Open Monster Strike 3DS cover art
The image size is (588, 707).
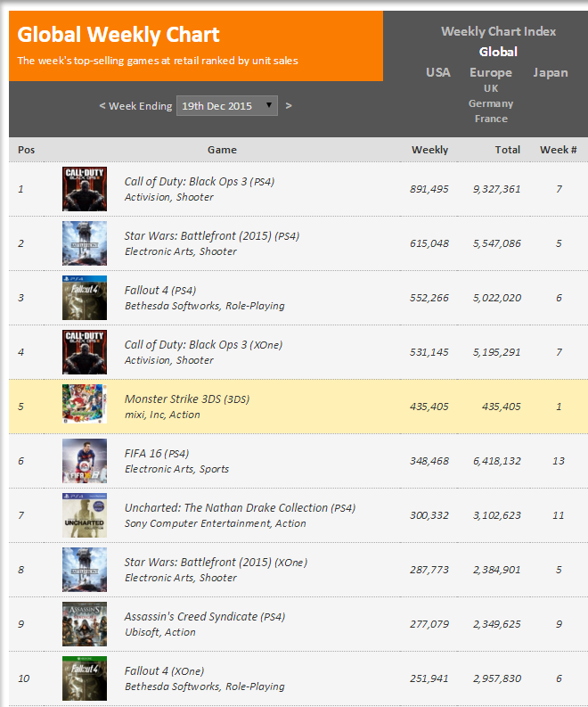tap(85, 404)
